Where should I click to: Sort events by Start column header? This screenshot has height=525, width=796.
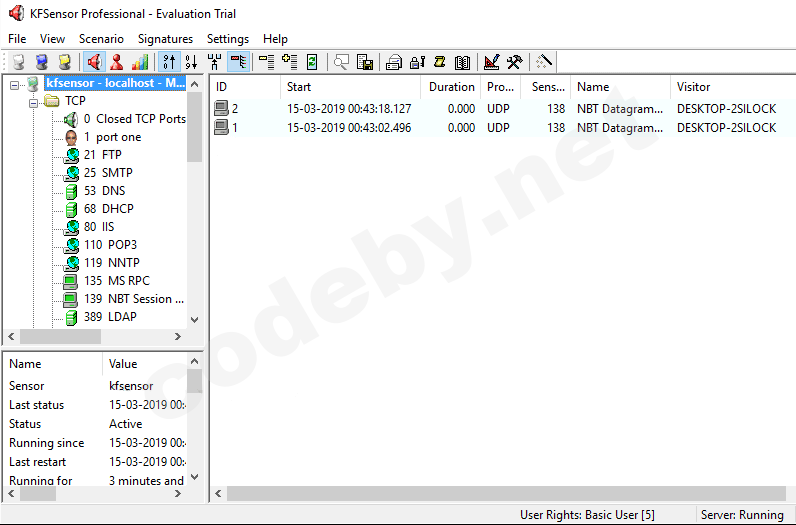coord(351,87)
